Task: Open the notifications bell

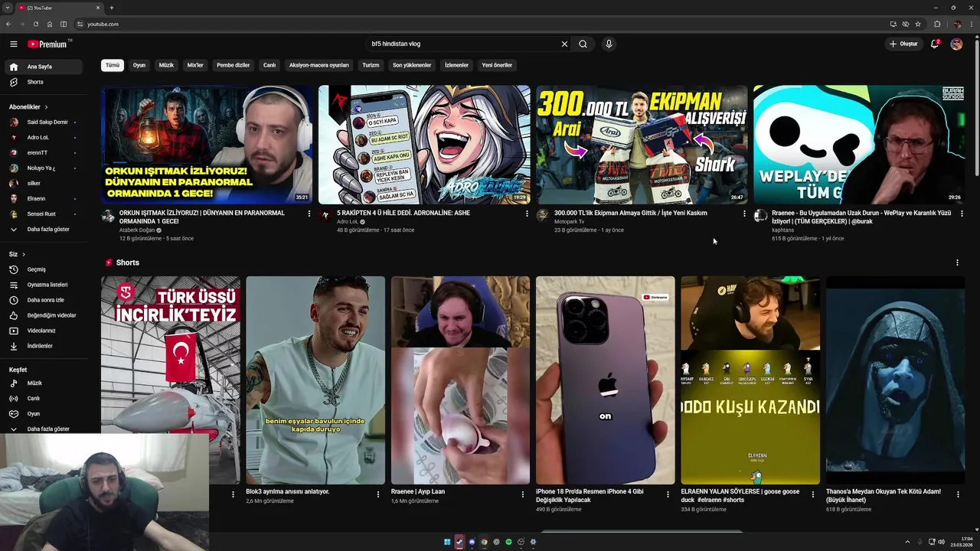Action: [x=934, y=44]
